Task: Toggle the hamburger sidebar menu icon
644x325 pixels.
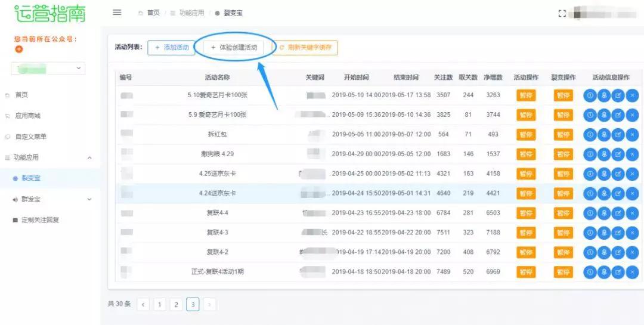Action: point(117,13)
